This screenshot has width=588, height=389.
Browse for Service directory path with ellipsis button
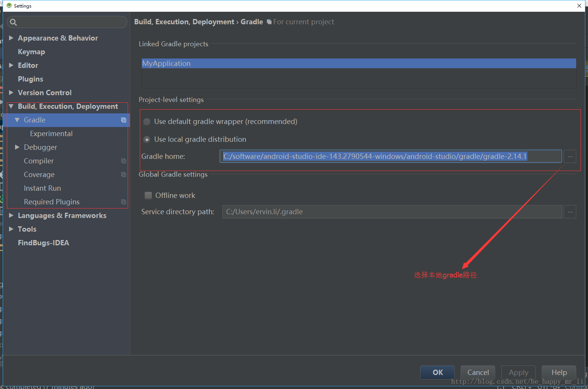click(570, 212)
